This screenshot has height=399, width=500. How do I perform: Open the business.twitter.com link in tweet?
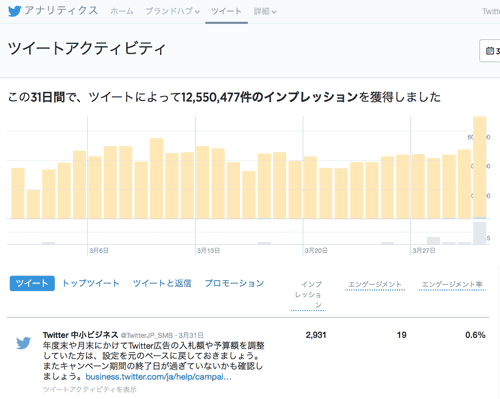pos(158,377)
